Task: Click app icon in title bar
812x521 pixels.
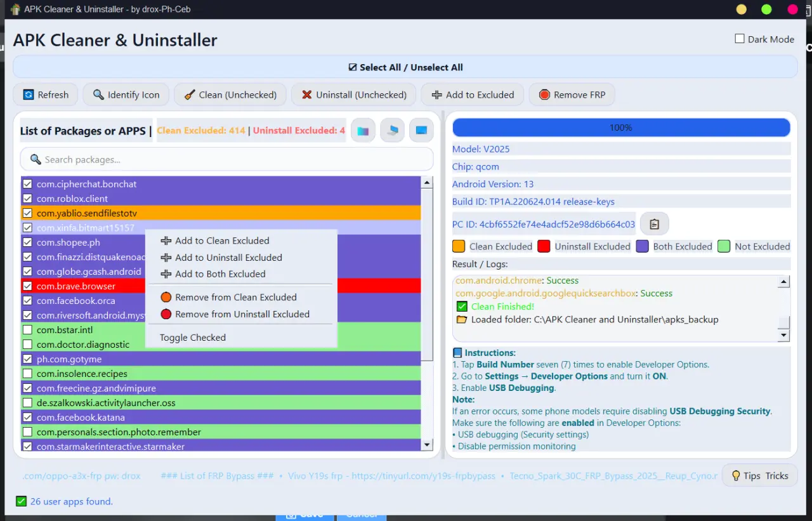Action: [15, 9]
